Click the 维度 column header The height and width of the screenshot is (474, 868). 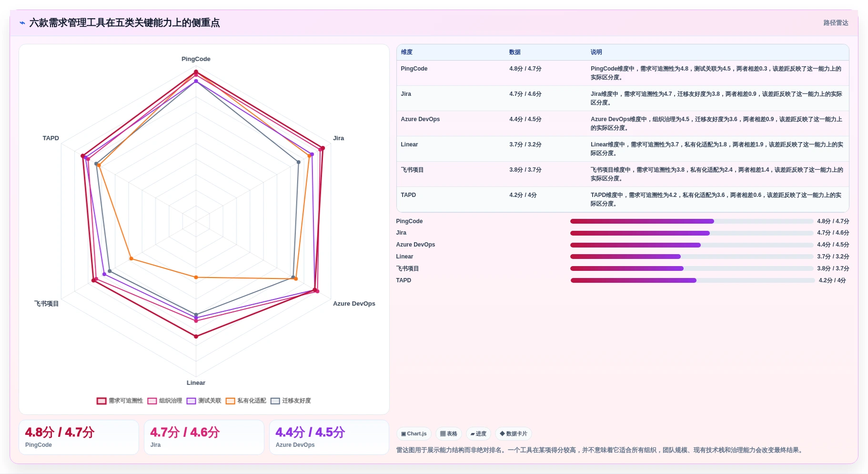coord(407,52)
